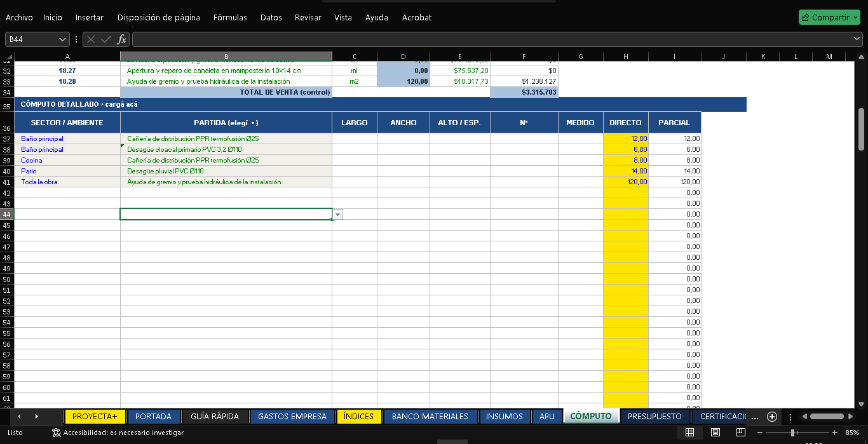
Task: Click the formula bar cancel X icon
Action: pyautogui.click(x=91, y=39)
